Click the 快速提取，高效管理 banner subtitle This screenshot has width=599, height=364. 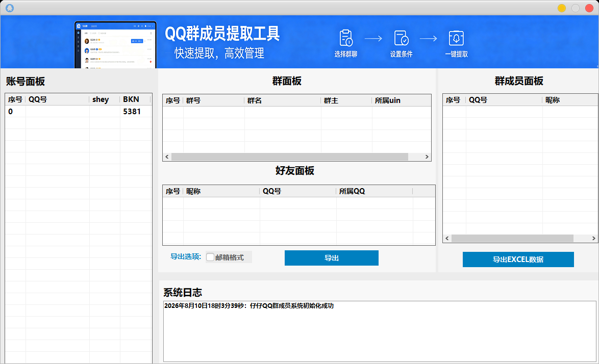219,53
